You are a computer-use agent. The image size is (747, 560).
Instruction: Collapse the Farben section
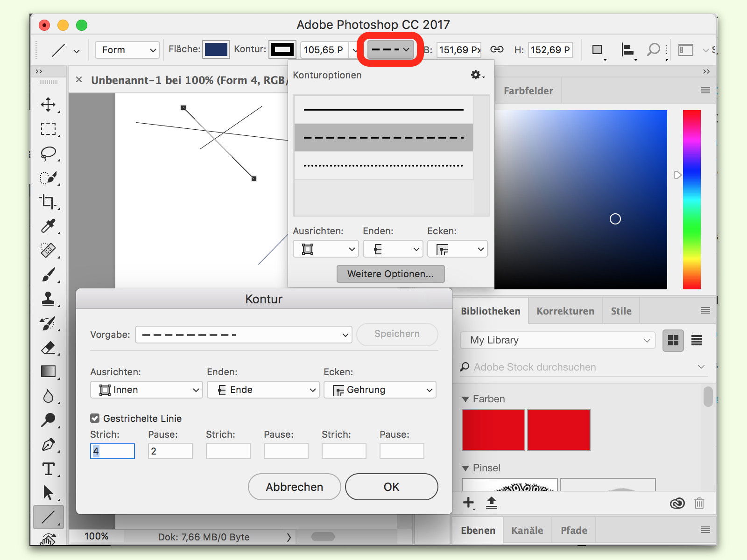coord(465,399)
